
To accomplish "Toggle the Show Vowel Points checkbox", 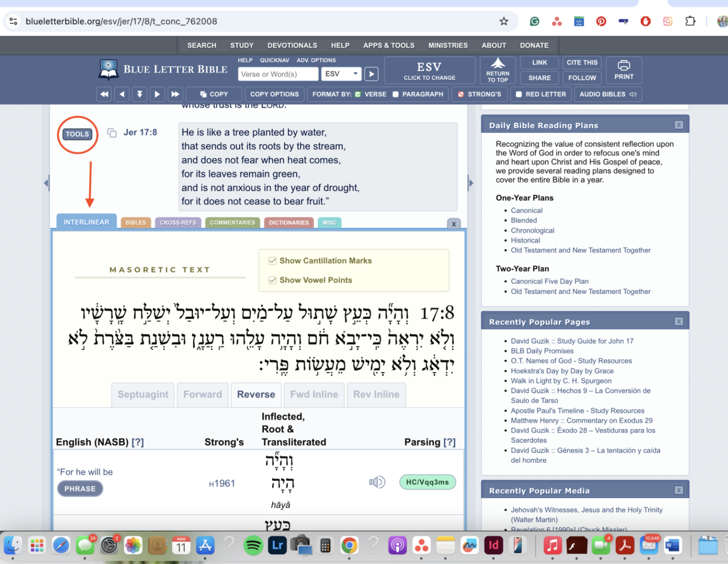I will pos(273,280).
